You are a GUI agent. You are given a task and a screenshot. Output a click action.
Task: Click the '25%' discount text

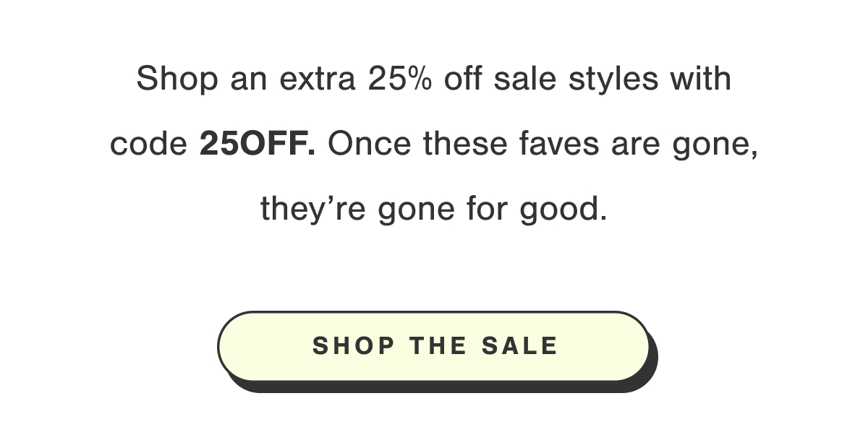[x=400, y=79]
